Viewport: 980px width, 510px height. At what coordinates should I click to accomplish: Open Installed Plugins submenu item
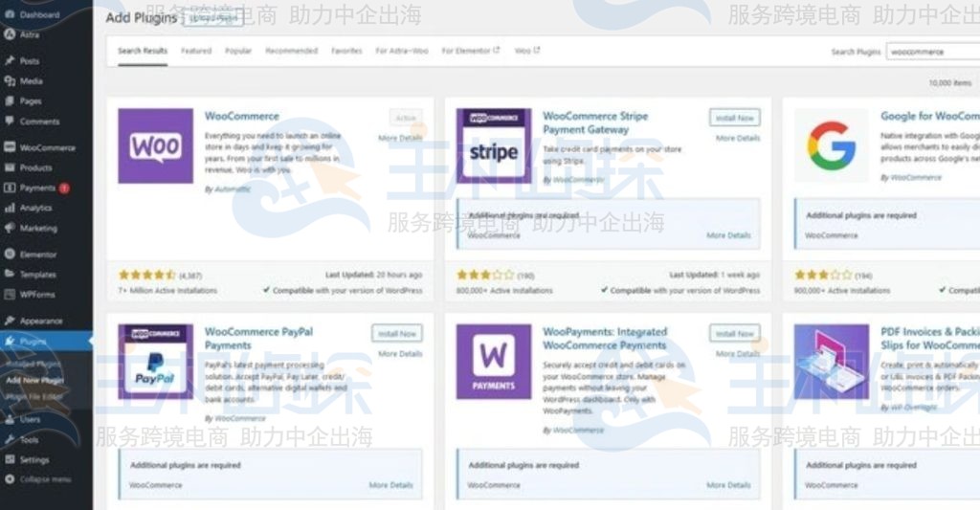[33, 364]
